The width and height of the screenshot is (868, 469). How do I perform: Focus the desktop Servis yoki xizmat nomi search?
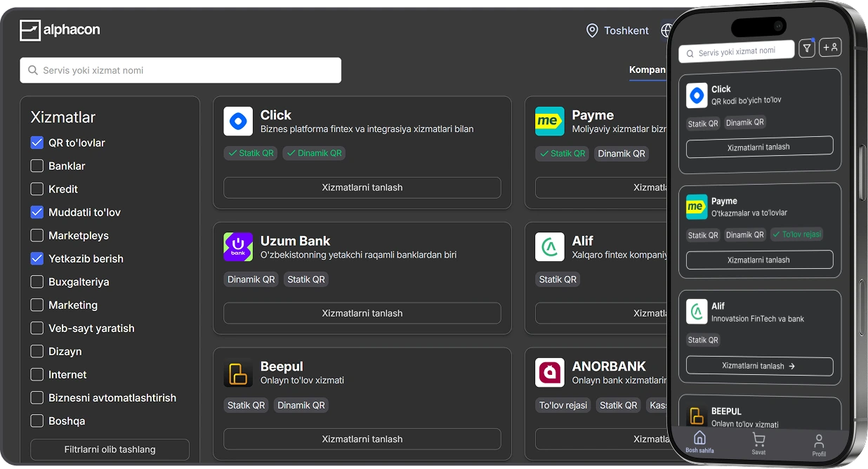tap(180, 70)
